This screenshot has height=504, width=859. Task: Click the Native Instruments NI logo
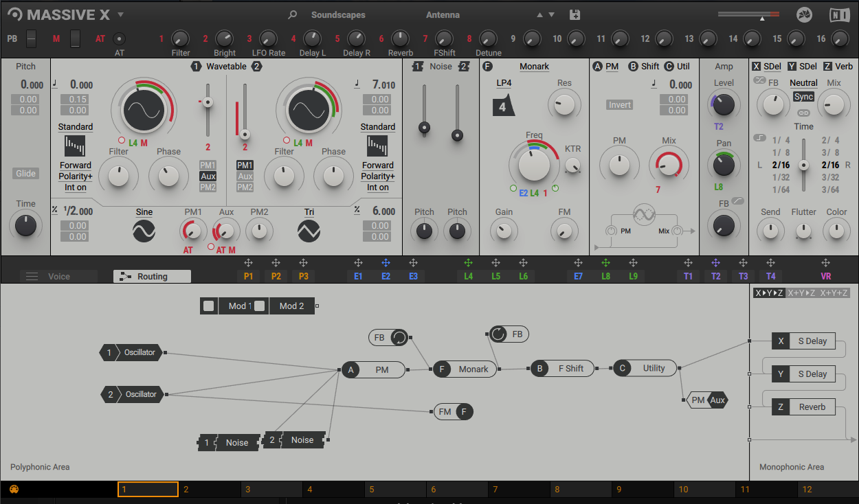pyautogui.click(x=838, y=15)
